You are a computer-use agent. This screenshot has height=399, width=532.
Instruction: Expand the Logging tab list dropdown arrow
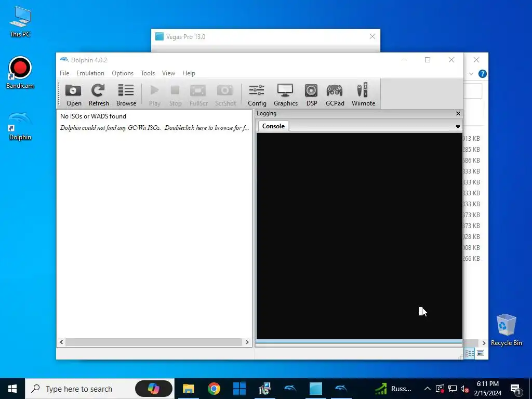(458, 127)
